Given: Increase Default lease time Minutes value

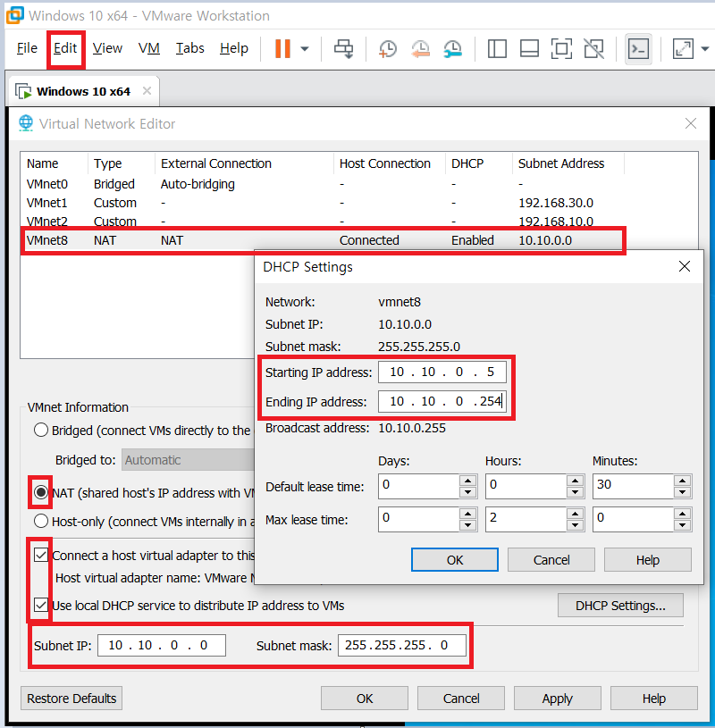Looking at the screenshot, I should coord(682,480).
